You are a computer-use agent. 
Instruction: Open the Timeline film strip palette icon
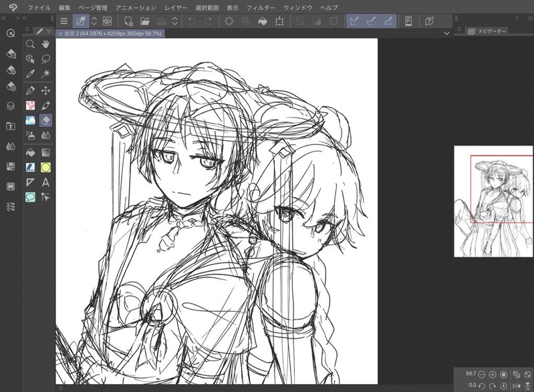click(x=11, y=186)
